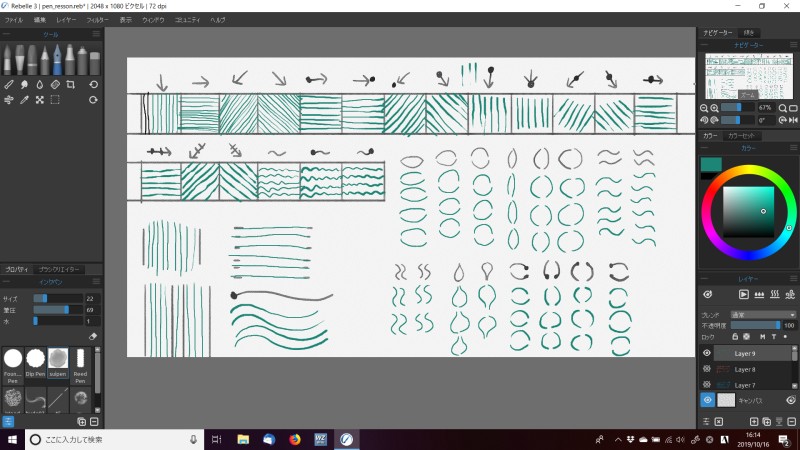Viewport: 800px width, 450px height.
Task: Select the eyedropper color picker tool
Action: (24, 100)
